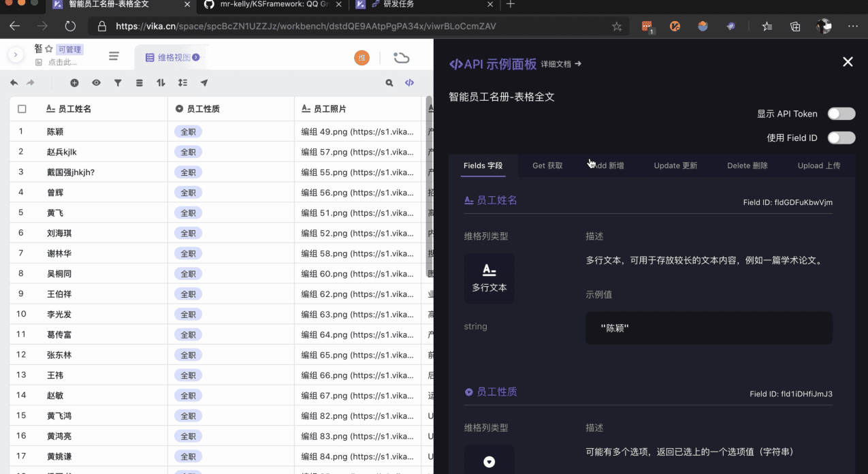
Task: Click the datasheet description note icon
Action: click(39, 62)
